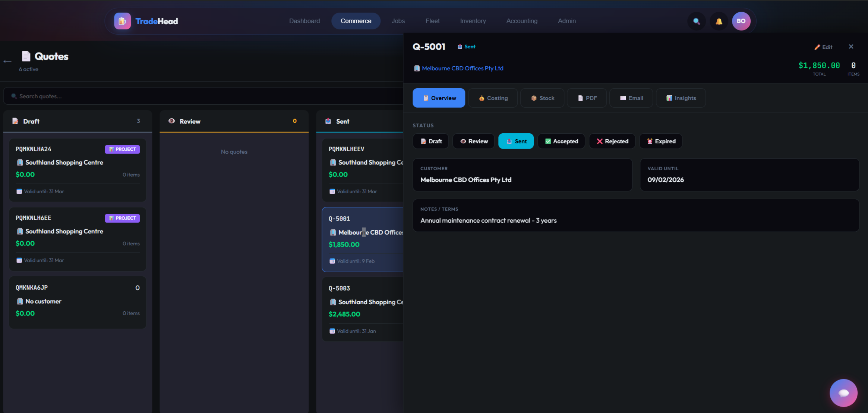Mark quote status as Expired
Screen dimensions: 868x413
pos(661,141)
